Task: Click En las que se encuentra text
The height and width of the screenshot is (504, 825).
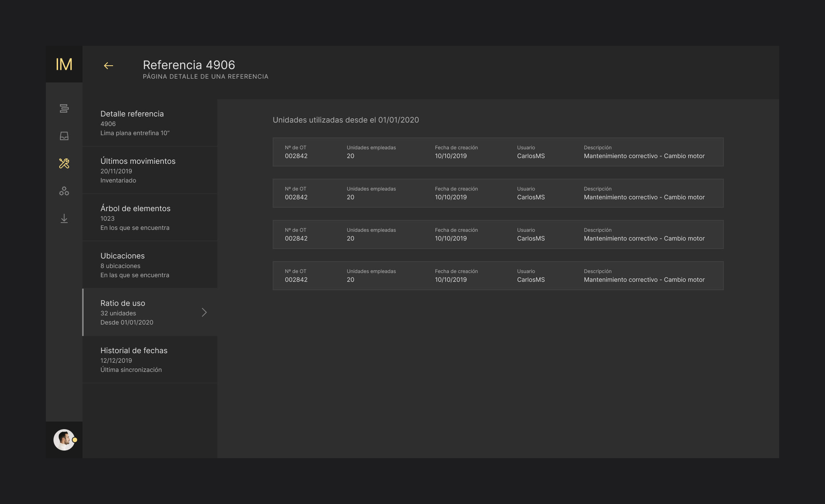Action: (x=135, y=275)
